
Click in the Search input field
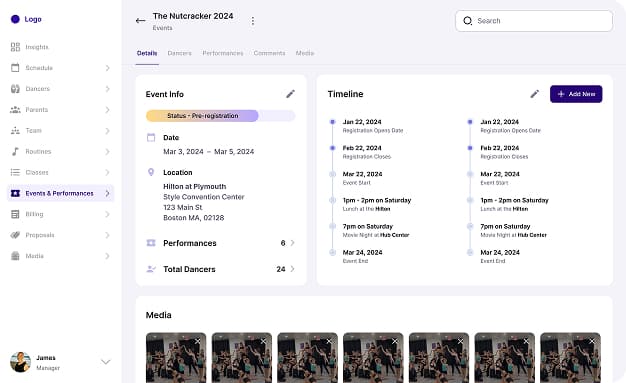point(534,21)
